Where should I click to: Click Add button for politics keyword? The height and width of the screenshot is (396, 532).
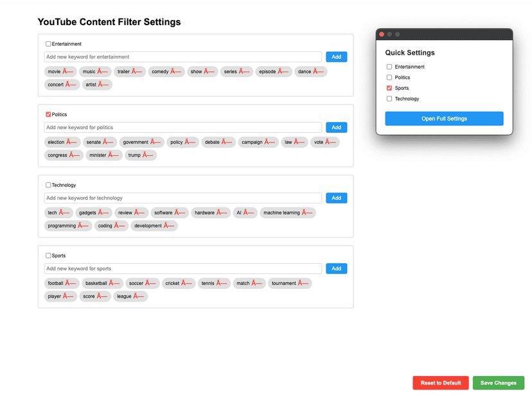click(336, 128)
